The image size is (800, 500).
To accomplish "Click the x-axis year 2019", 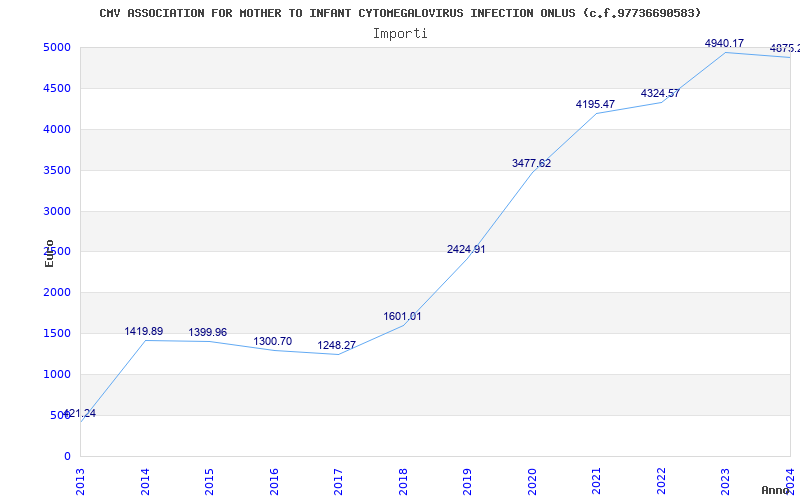I will pyautogui.click(x=468, y=482).
